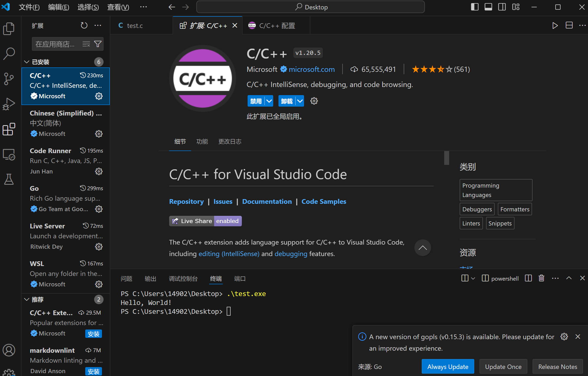Split the editor layout icon

point(569,25)
